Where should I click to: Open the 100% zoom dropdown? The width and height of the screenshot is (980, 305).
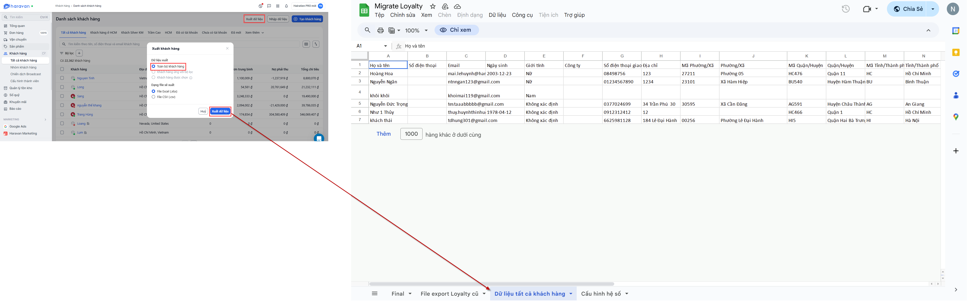[x=416, y=30]
